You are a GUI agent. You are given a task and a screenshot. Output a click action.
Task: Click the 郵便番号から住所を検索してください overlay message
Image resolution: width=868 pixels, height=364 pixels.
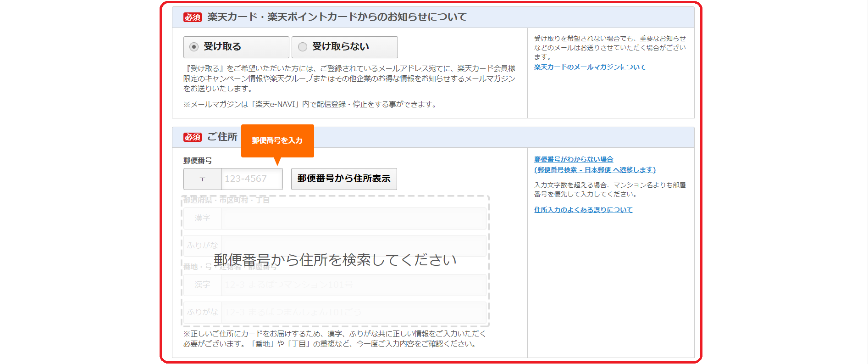[x=335, y=260]
